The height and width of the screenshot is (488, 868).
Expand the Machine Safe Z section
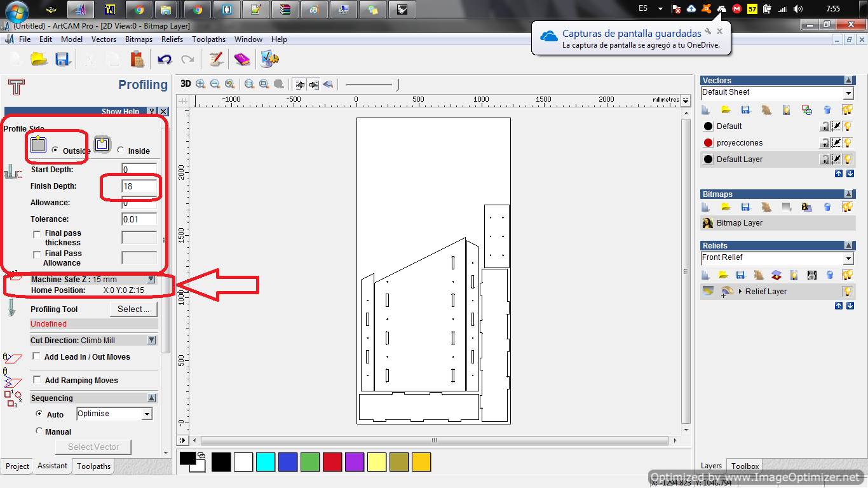pyautogui.click(x=151, y=280)
